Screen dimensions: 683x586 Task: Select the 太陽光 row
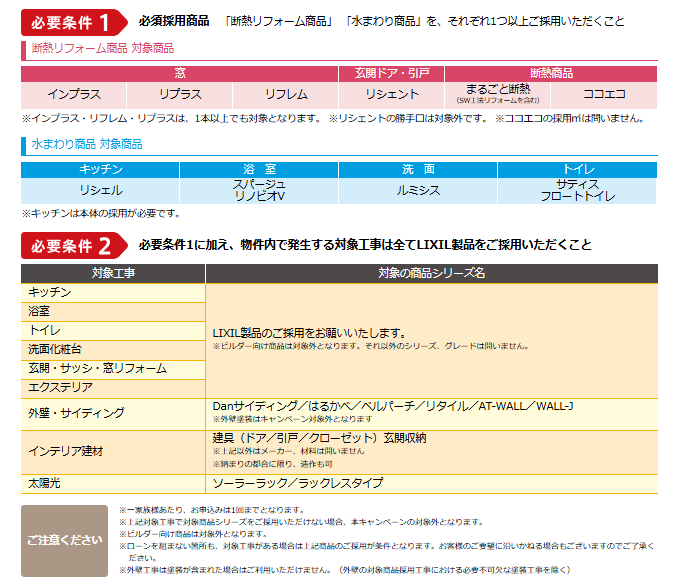click(113, 484)
